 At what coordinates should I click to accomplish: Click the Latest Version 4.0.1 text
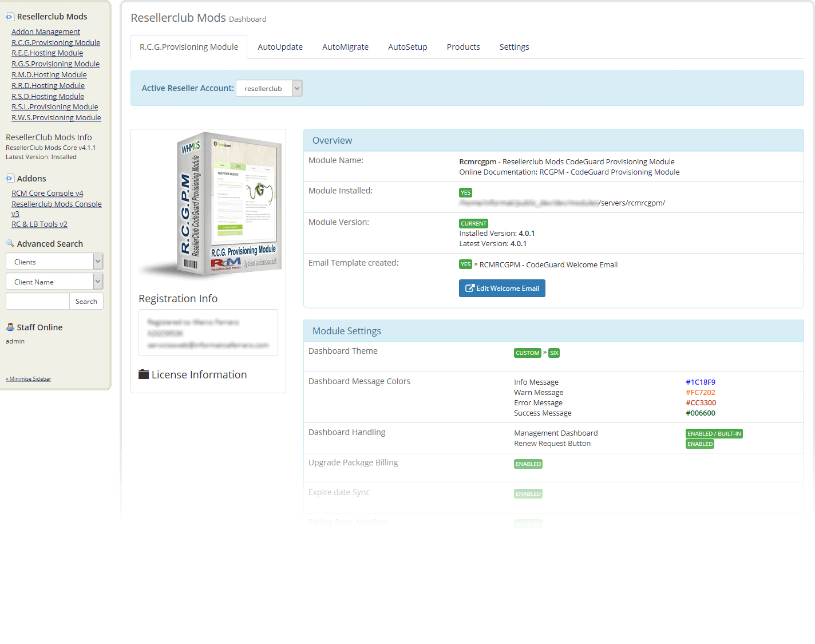[493, 243]
